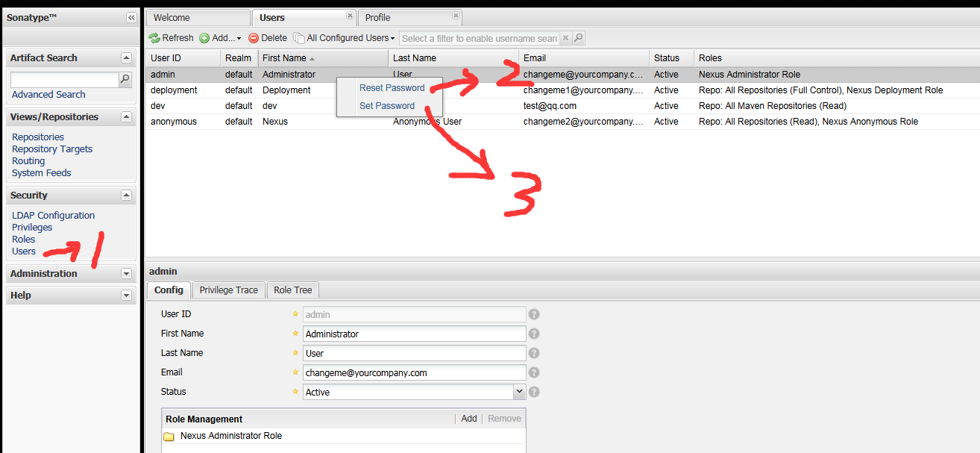Close the Profile tab

pos(456,16)
